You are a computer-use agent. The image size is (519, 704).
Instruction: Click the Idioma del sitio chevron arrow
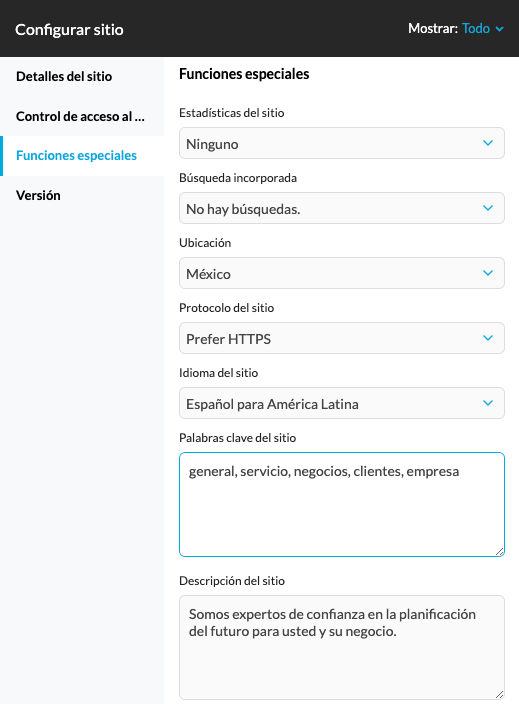[x=488, y=403]
